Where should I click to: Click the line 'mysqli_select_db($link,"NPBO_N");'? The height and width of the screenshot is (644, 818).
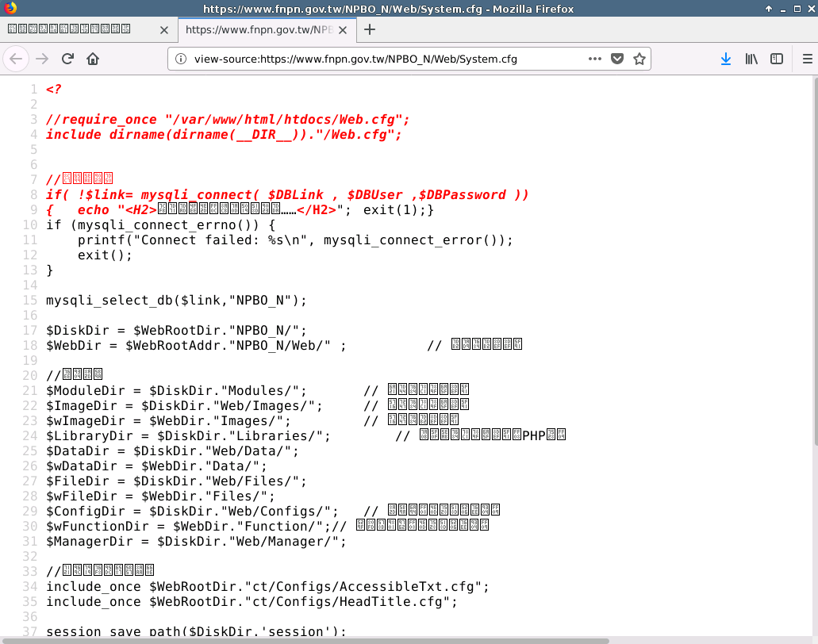coord(176,301)
